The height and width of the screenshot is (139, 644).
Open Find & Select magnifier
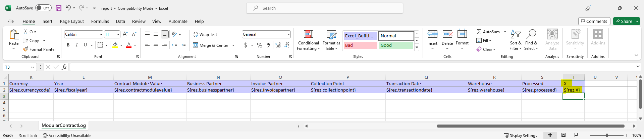[x=531, y=40]
